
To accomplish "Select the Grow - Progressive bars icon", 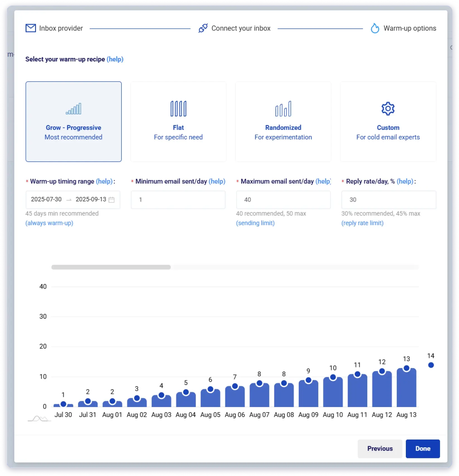I will (x=74, y=109).
